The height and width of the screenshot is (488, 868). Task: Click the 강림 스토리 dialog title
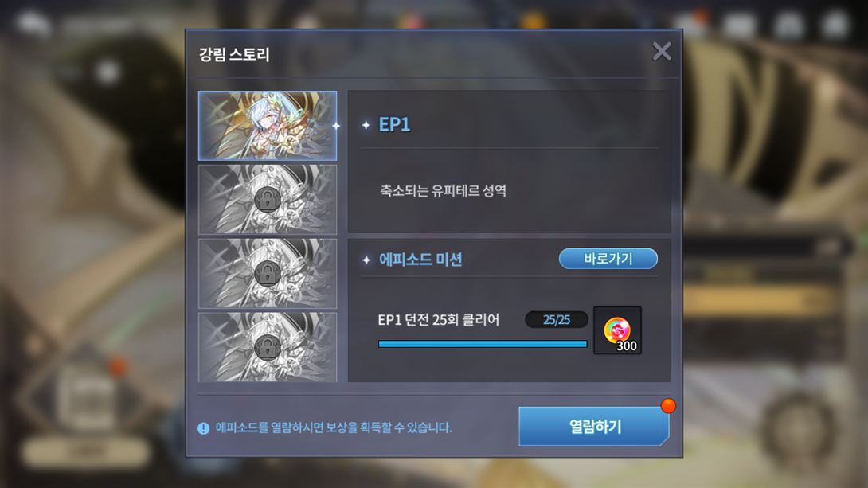tap(234, 55)
